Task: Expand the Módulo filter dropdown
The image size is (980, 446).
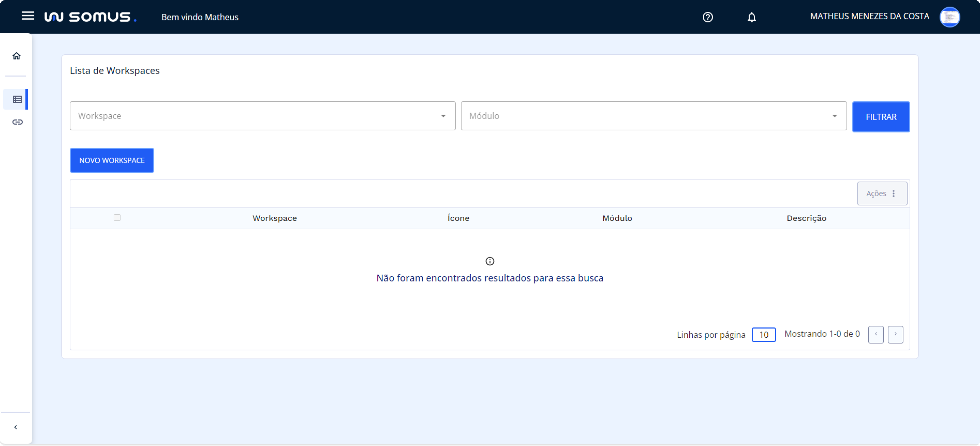Action: coord(654,116)
